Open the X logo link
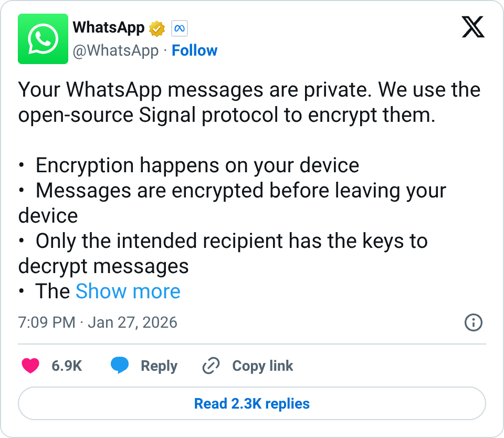 click(472, 26)
